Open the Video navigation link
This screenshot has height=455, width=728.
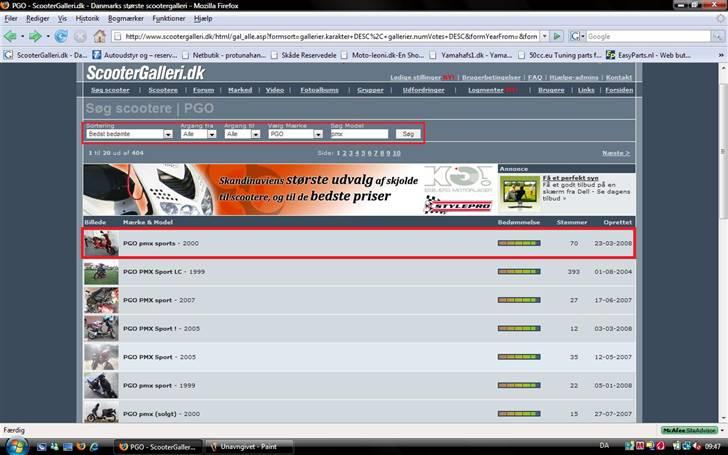coord(275,90)
